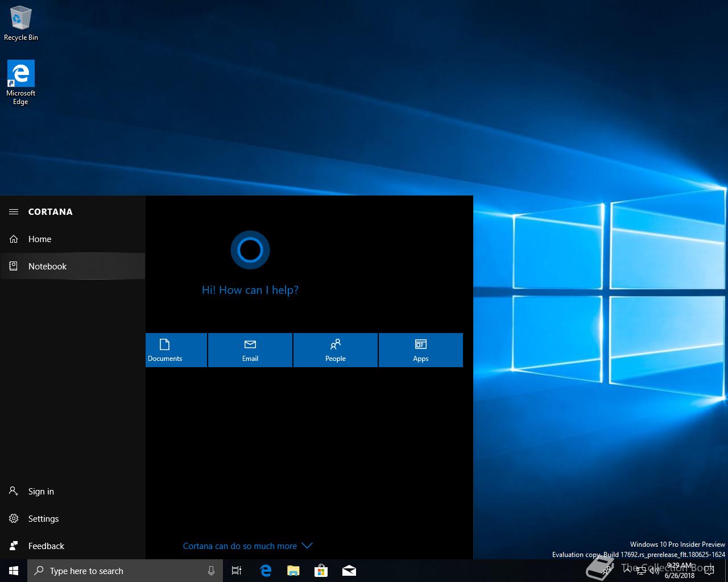Screen dimensions: 728x582
Task: Launch Microsoft Edge from the taskbar
Action: [x=266, y=571]
